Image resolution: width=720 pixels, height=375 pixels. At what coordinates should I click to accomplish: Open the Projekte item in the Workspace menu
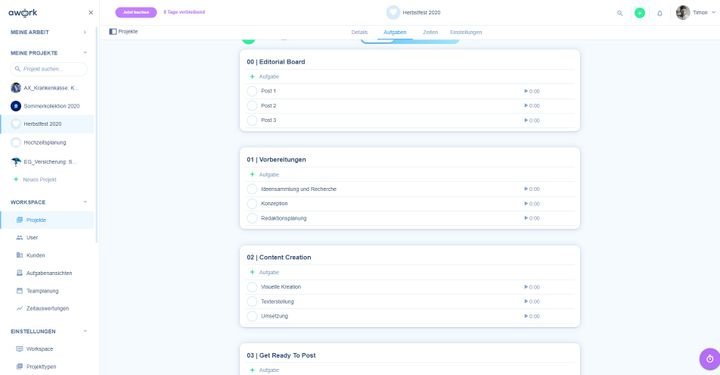pos(48,220)
